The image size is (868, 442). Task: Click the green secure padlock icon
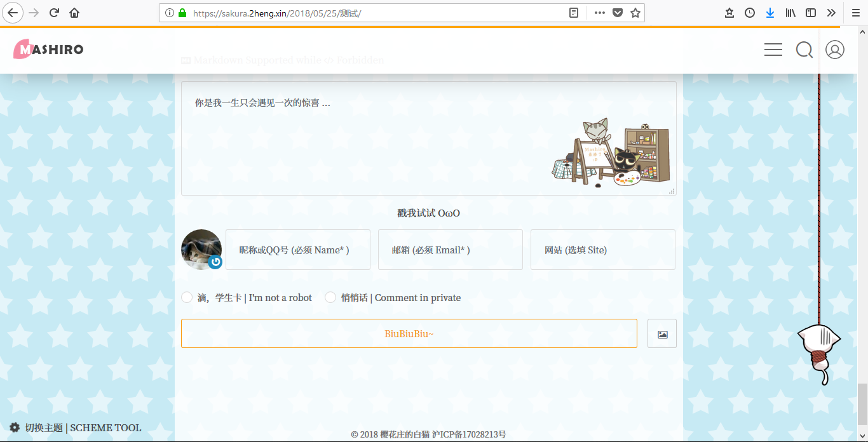(x=182, y=13)
